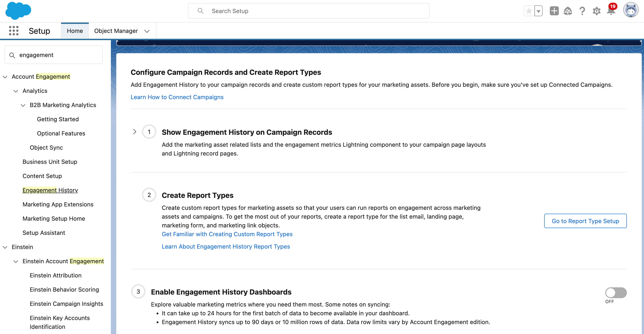Collapse the Account Engagement tree node
Viewport: 644px width, 334px height.
(x=5, y=77)
